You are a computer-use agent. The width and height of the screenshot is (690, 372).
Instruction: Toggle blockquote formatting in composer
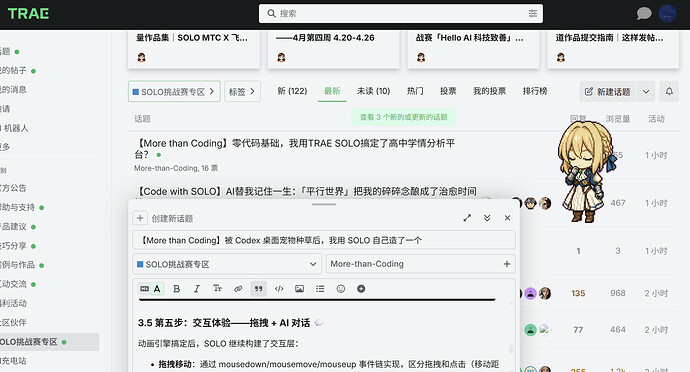[x=258, y=289]
